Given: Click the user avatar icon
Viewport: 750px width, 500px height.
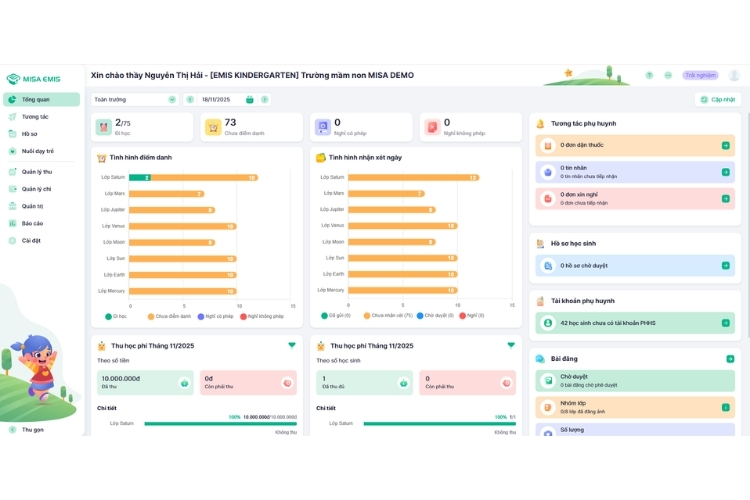Looking at the screenshot, I should point(735,75).
